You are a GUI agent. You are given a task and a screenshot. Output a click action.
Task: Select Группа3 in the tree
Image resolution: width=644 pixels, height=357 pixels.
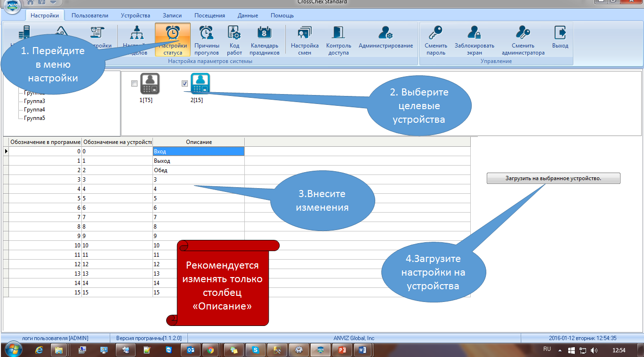tap(34, 101)
